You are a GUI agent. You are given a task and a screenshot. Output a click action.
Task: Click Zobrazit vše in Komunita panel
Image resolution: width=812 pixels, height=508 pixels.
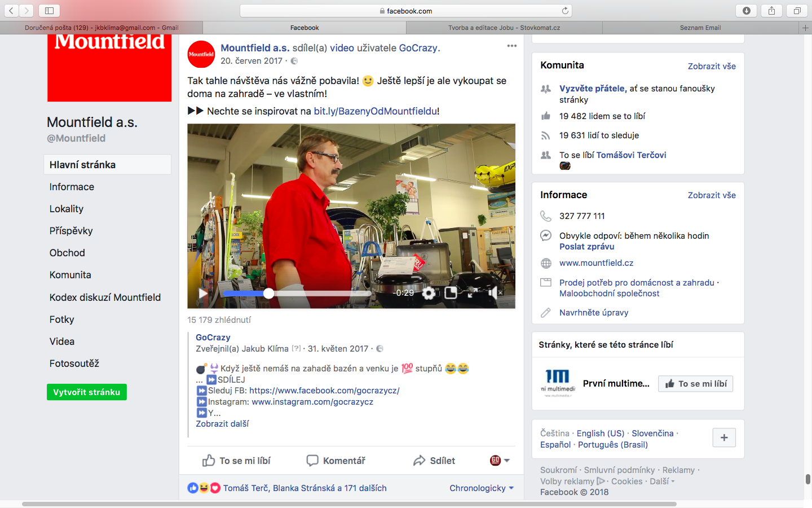pos(712,66)
